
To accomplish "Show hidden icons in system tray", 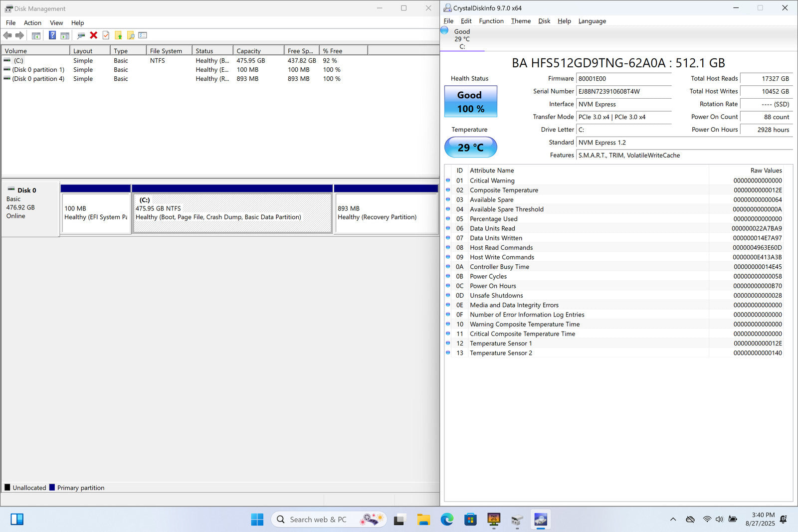I will click(x=673, y=520).
